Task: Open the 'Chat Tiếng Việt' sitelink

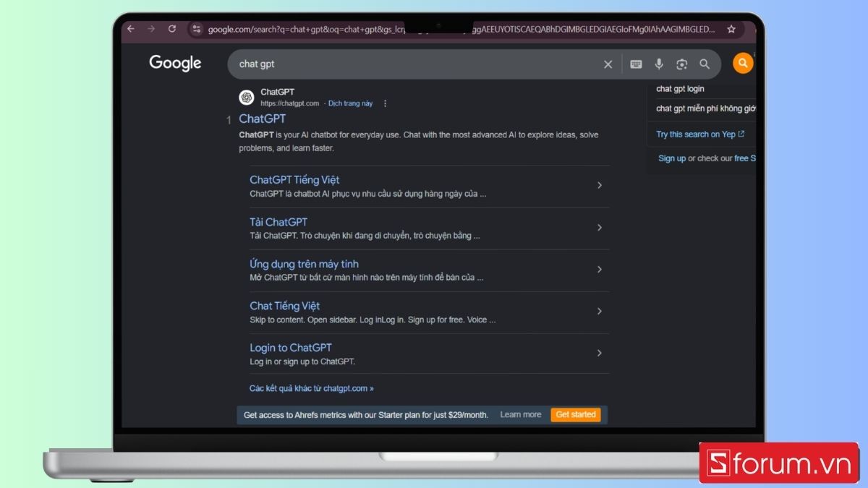Action: pyautogui.click(x=284, y=306)
